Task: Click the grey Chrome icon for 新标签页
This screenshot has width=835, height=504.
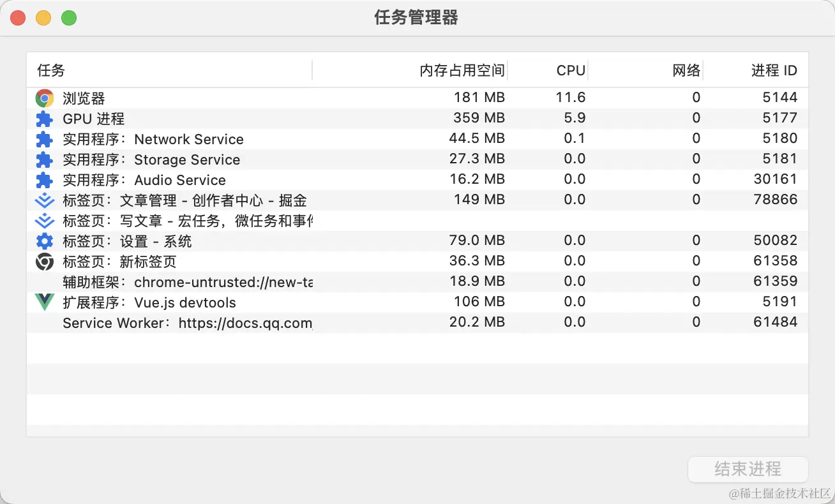Action: point(44,262)
